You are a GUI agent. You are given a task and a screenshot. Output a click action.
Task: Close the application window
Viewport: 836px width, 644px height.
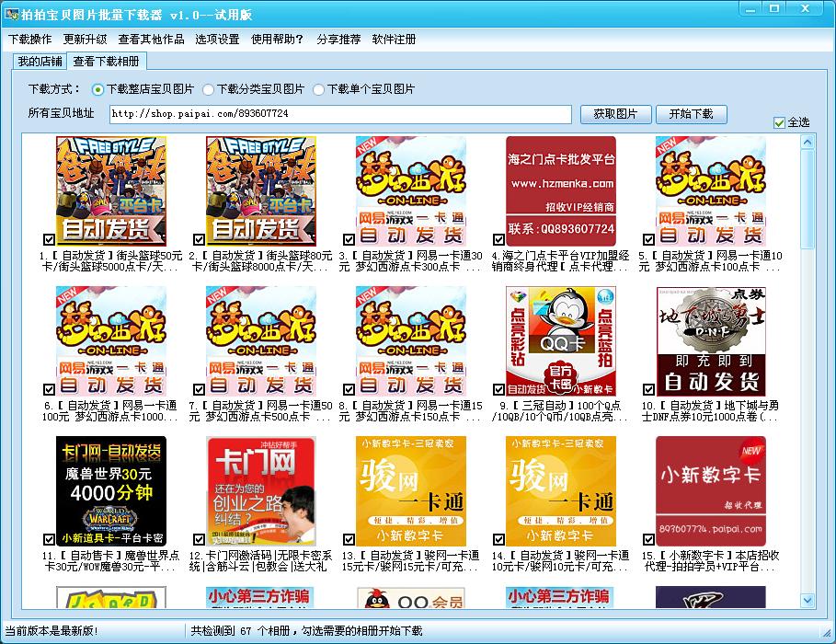(x=806, y=8)
